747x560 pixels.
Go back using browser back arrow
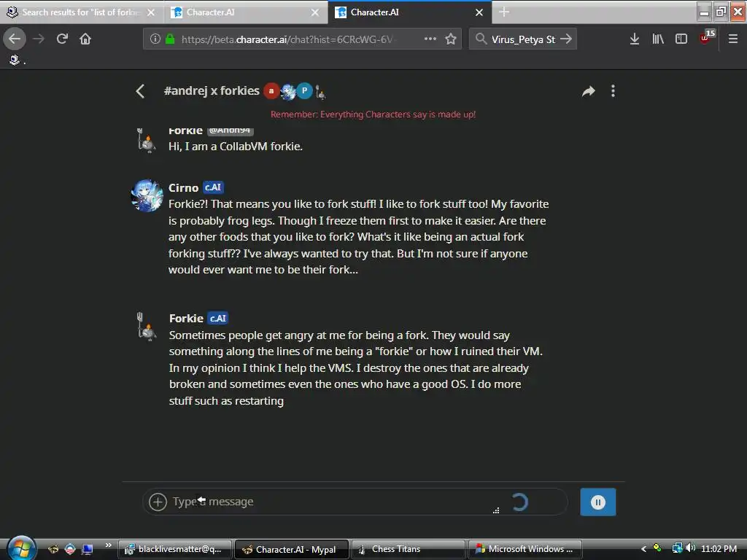pyautogui.click(x=15, y=39)
